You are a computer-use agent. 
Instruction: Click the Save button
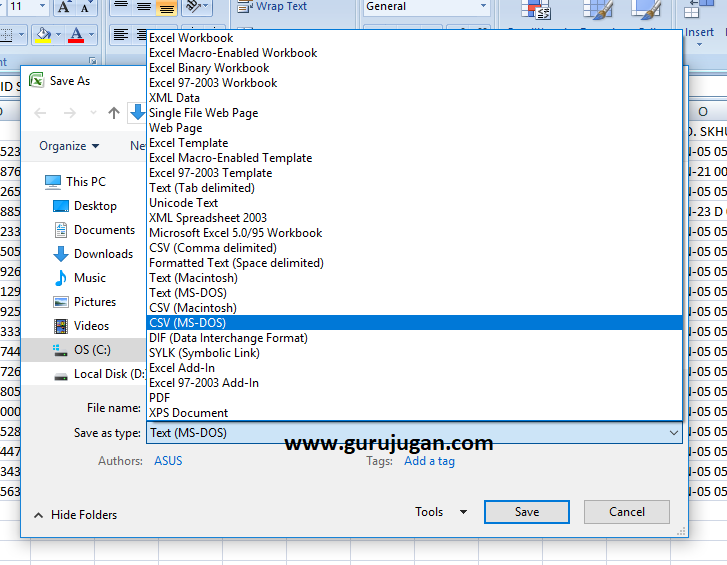pos(527,512)
